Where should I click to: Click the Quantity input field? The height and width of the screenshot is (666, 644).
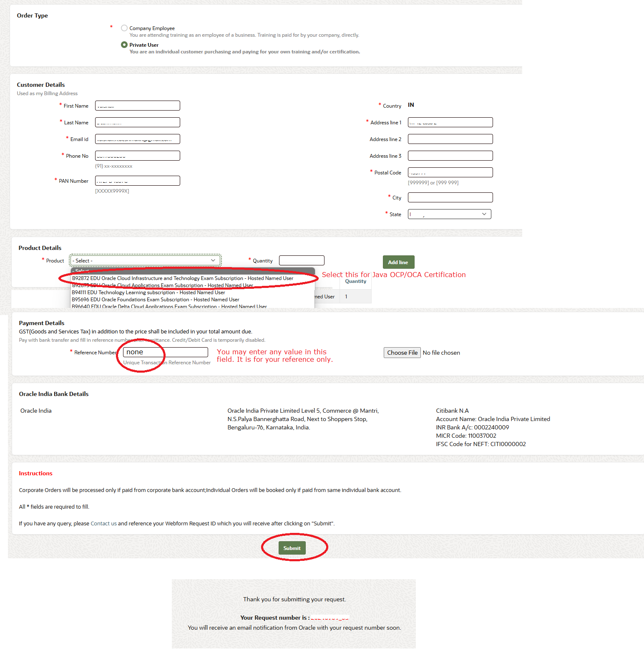pos(302,260)
